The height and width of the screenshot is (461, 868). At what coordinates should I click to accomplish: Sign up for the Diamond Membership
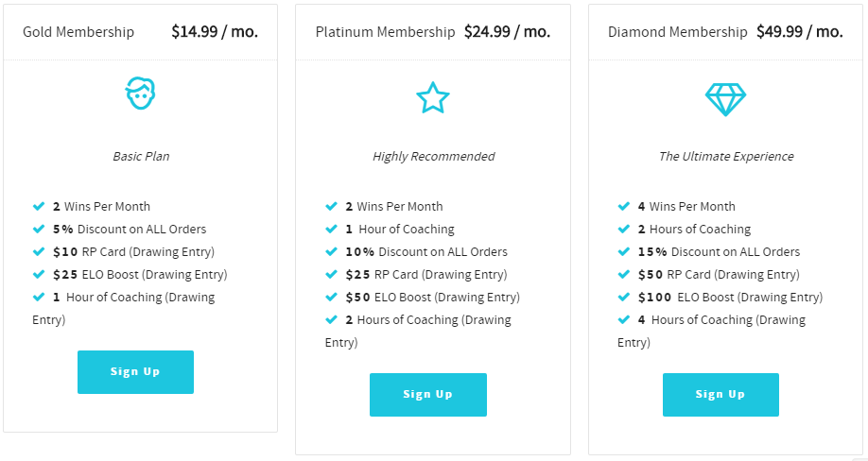(720, 395)
